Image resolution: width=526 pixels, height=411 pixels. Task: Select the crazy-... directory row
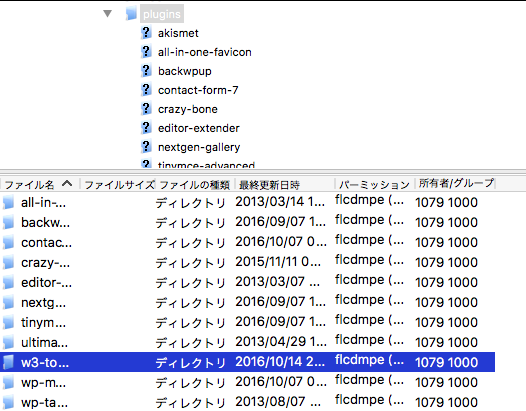[x=247, y=262]
